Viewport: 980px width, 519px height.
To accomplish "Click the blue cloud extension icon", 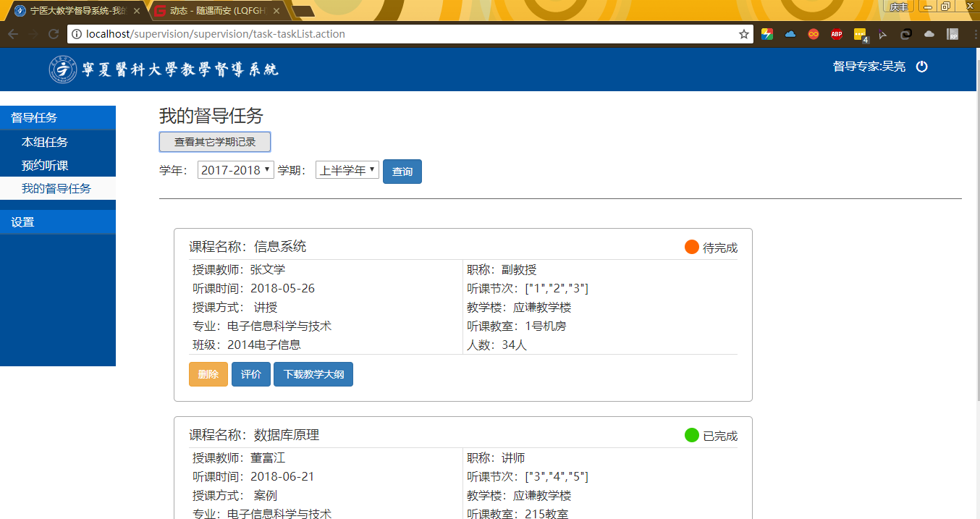I will coord(790,34).
